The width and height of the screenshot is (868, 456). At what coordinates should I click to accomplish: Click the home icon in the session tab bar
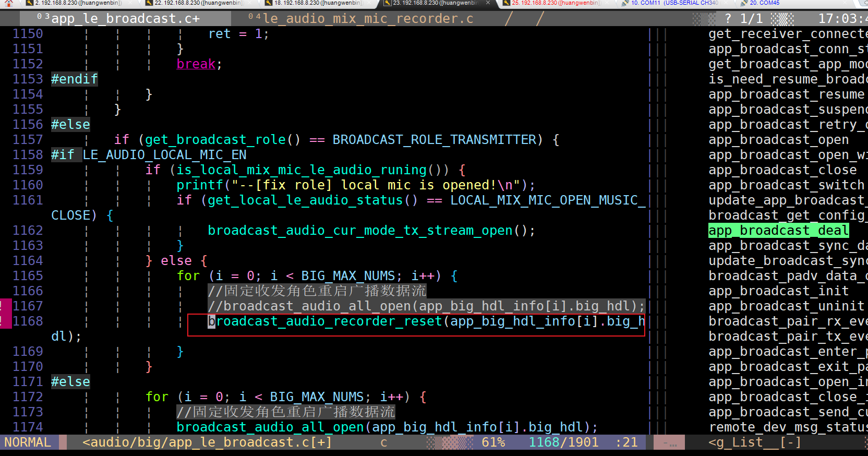point(9,3)
